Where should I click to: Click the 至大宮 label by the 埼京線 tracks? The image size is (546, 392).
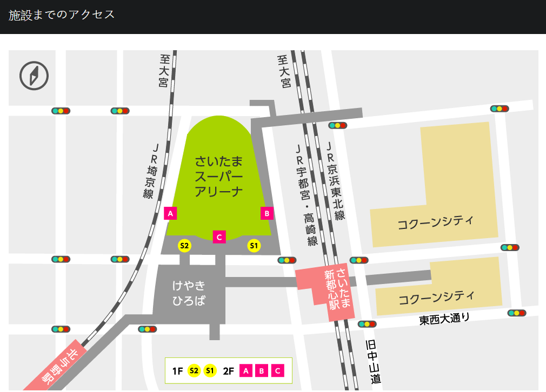click(164, 71)
